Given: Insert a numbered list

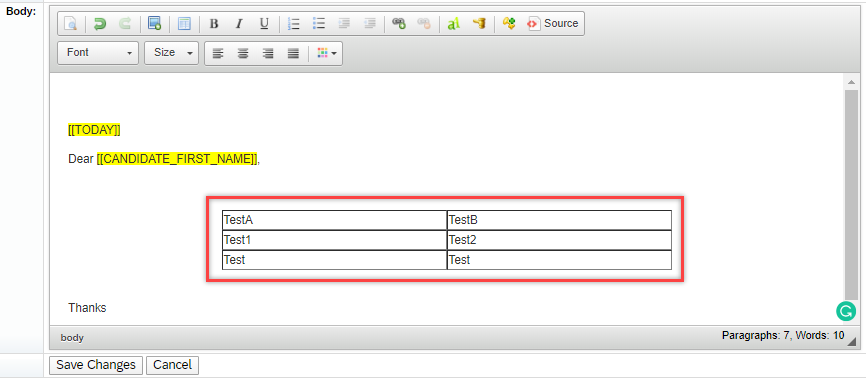Looking at the screenshot, I should click(x=294, y=23).
